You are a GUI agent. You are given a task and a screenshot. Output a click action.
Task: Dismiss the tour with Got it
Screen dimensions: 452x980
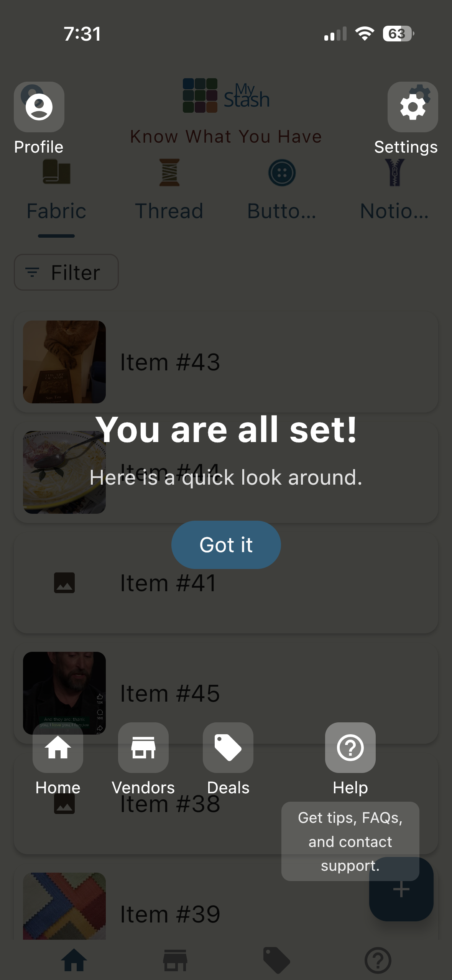point(226,544)
